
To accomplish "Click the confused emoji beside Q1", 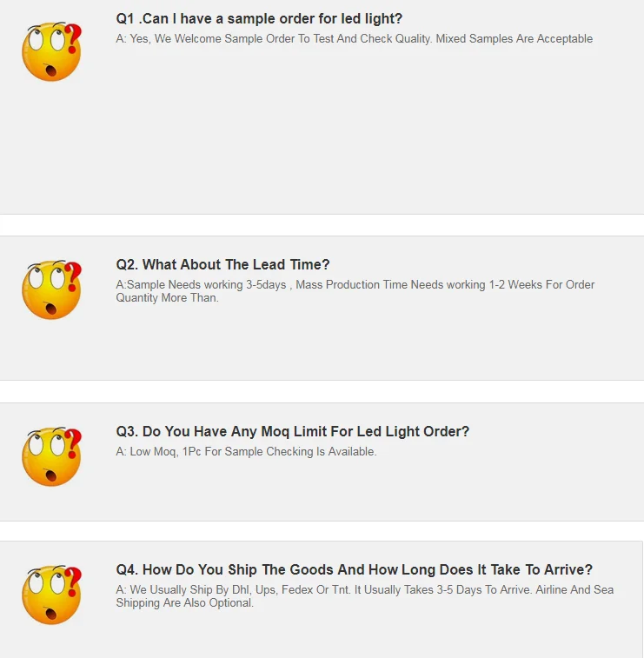I will (51, 51).
